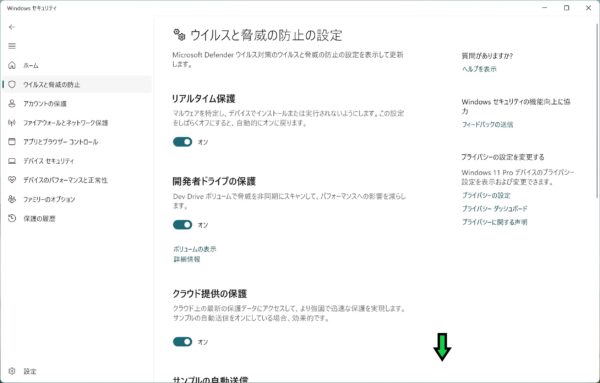Click ウイルスと脅威の防止の設定 page title
Viewport: 600px width, 383px height.
click(266, 35)
